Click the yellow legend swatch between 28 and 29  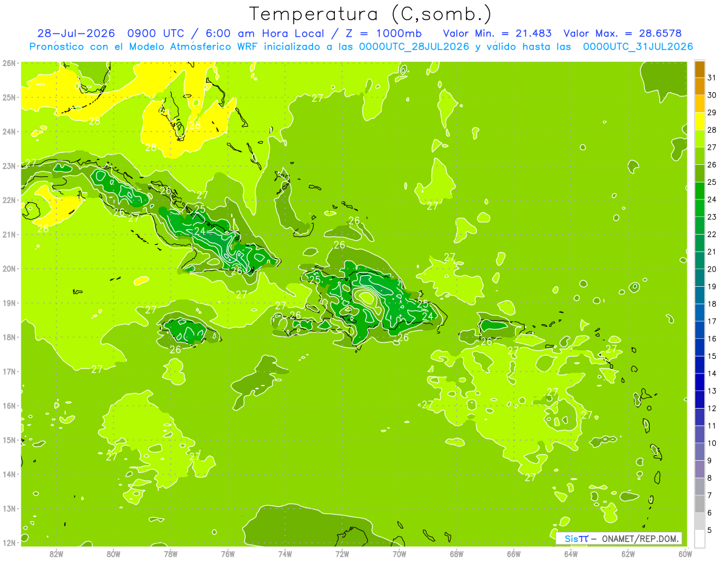[699, 121]
